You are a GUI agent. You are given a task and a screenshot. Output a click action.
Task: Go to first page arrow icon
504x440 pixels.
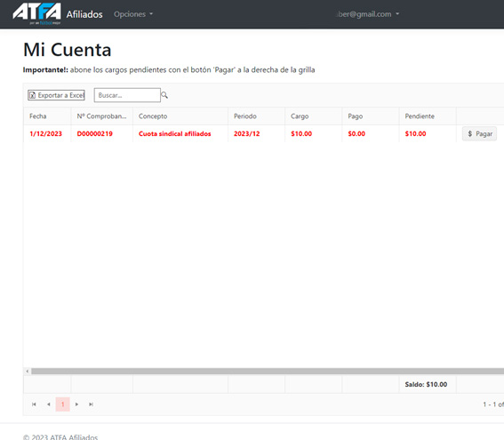pos(34,404)
